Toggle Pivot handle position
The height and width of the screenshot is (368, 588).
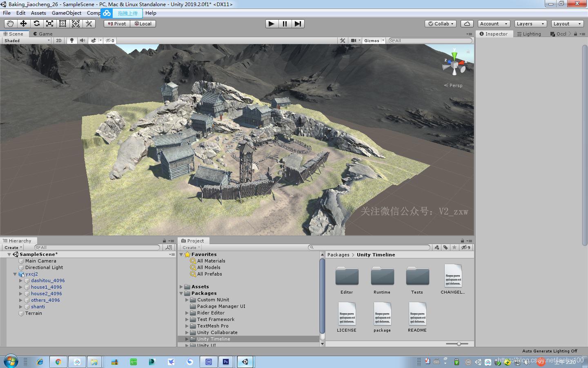pos(117,24)
